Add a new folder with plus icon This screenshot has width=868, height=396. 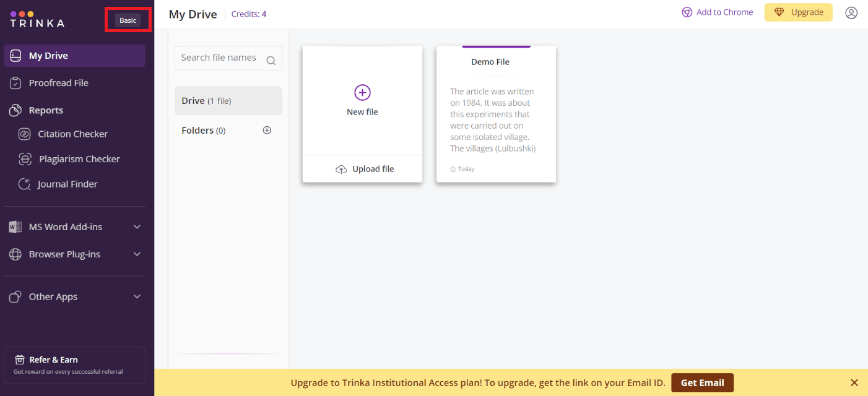pos(267,130)
